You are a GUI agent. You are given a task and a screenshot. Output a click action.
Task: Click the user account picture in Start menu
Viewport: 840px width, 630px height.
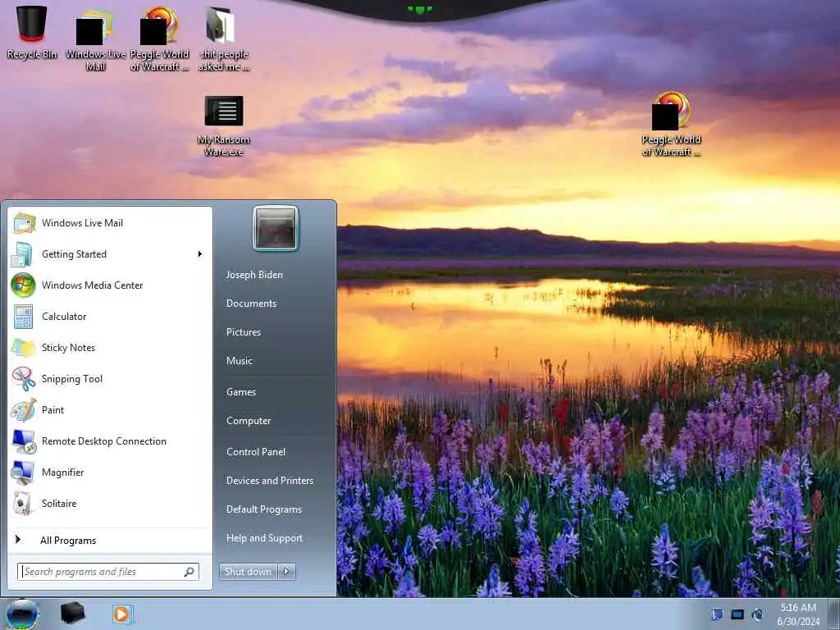(276, 229)
